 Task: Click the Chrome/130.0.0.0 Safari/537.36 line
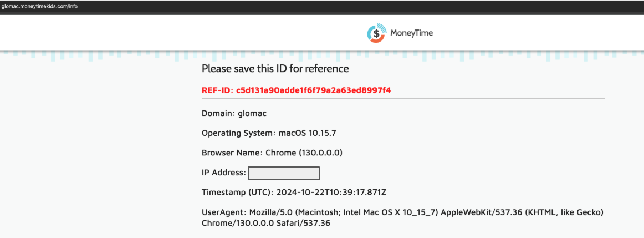pos(266,223)
